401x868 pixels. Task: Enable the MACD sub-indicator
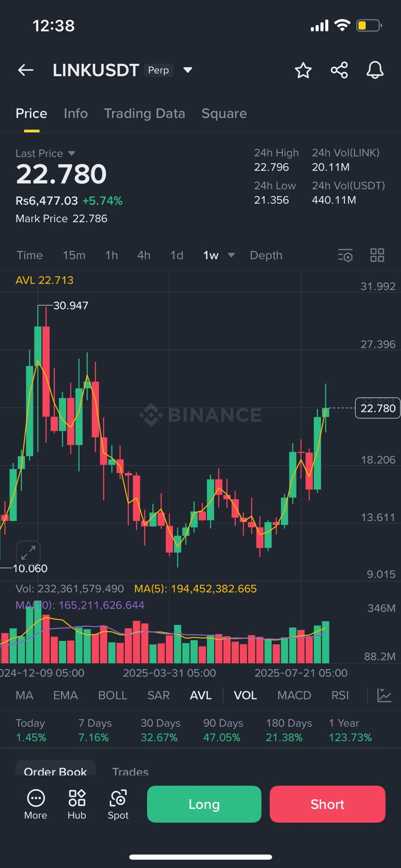294,696
